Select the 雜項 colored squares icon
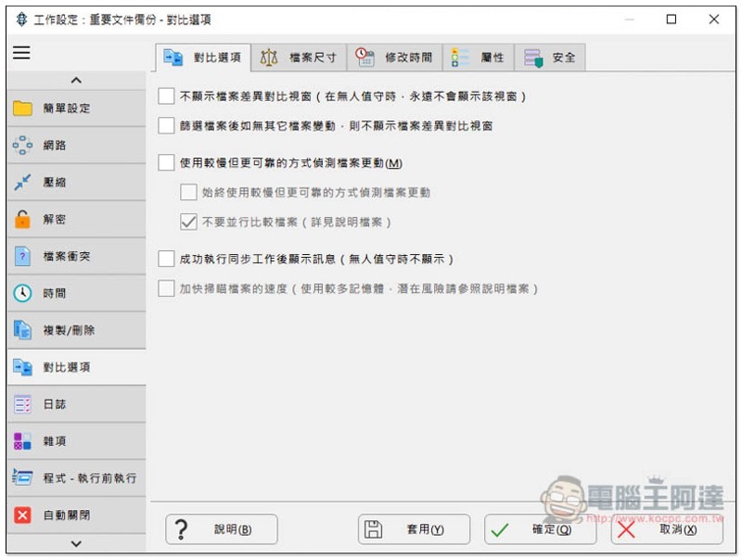Screen dimensions: 742x560 [22, 440]
